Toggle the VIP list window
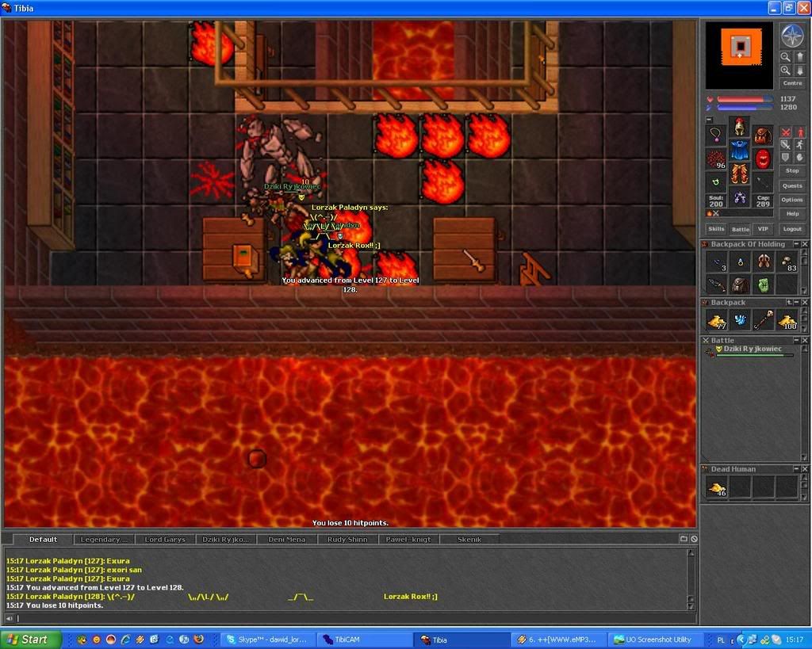This screenshot has width=812, height=649. point(763,229)
